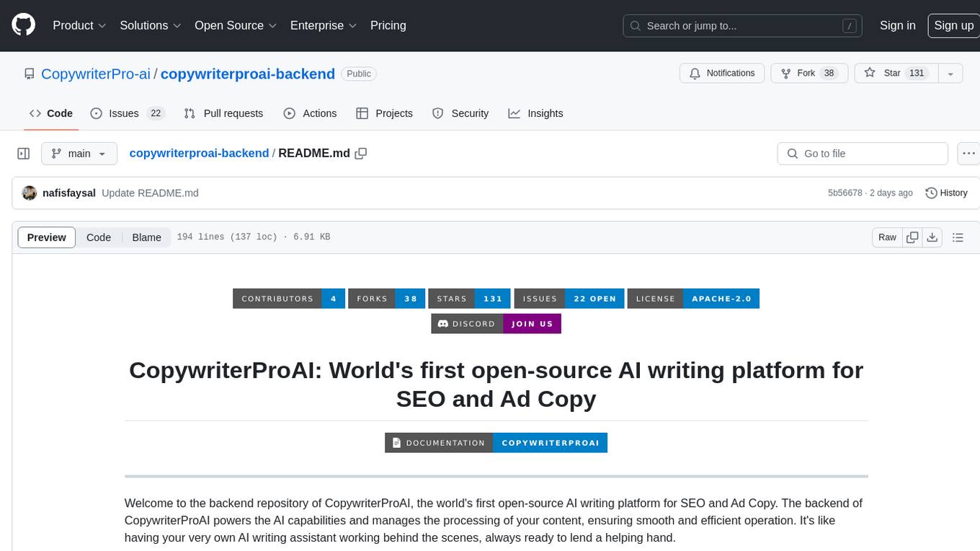Go to copywriterproai-backend in breadcrumb path
980x551 pixels.
199,154
